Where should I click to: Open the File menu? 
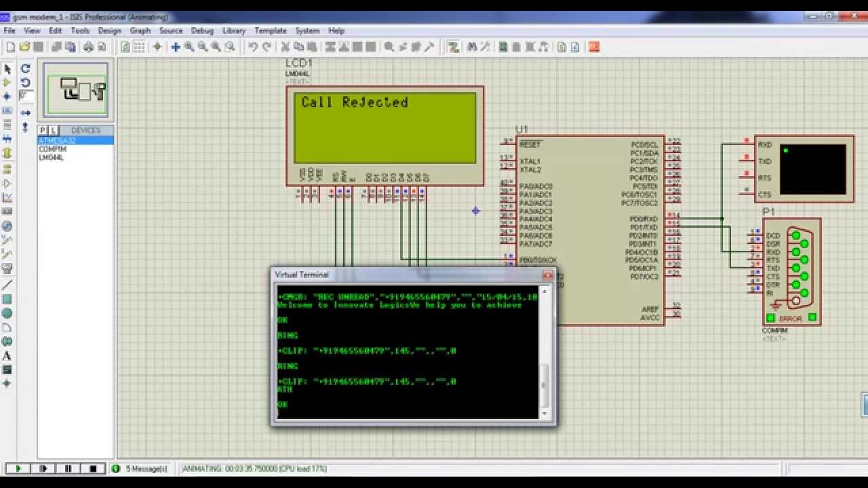9,30
